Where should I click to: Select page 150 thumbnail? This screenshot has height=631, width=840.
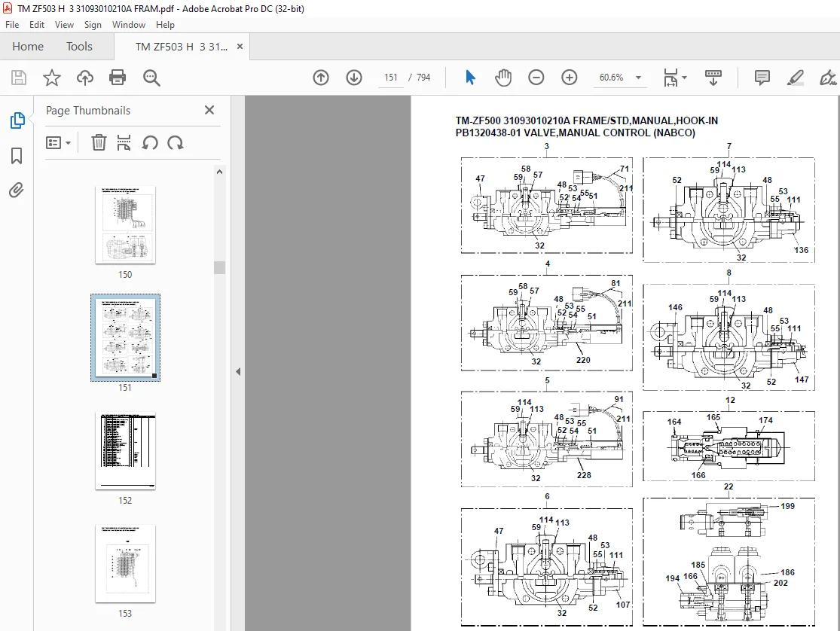click(x=125, y=225)
